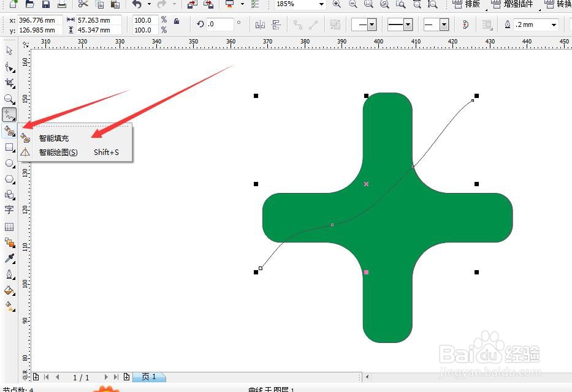Switch to the 页 1 page tab

[x=149, y=377]
